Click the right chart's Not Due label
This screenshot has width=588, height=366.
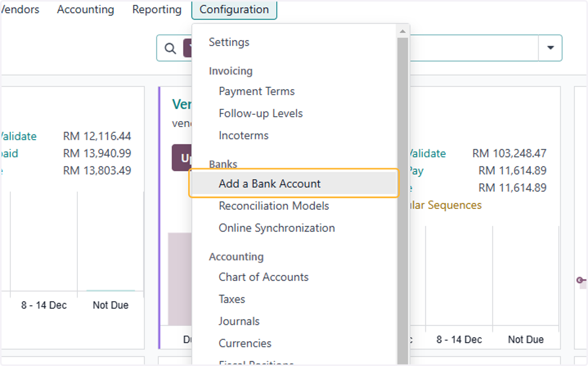tap(526, 340)
